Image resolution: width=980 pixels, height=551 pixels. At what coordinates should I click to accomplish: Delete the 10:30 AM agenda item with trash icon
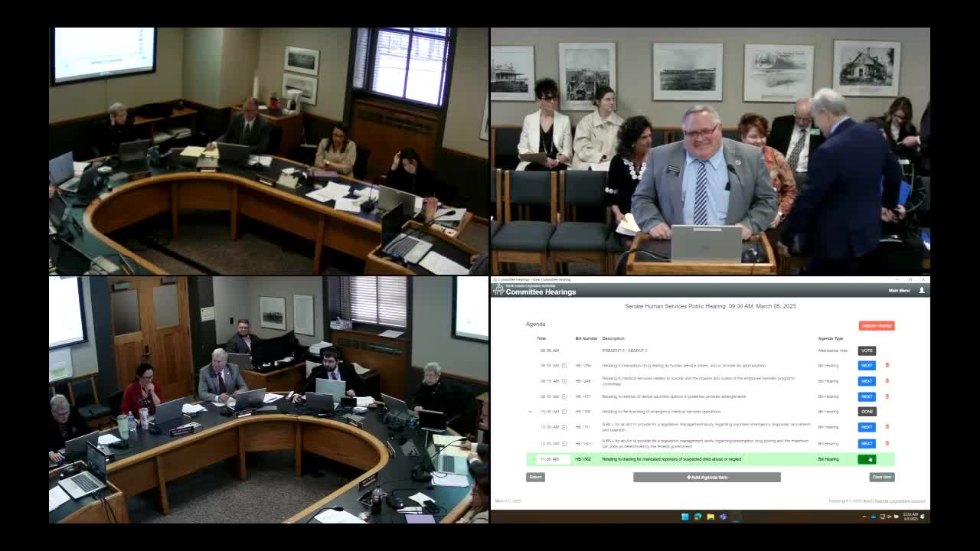click(x=887, y=427)
